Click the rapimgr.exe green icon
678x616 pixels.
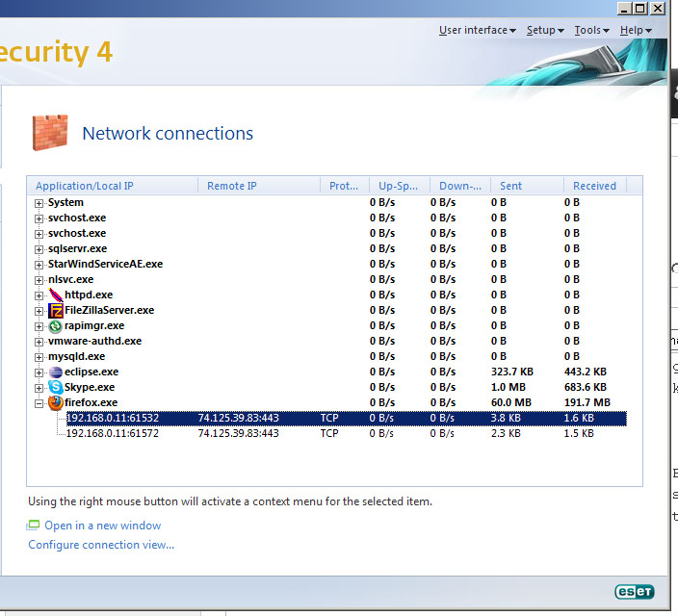click(56, 325)
